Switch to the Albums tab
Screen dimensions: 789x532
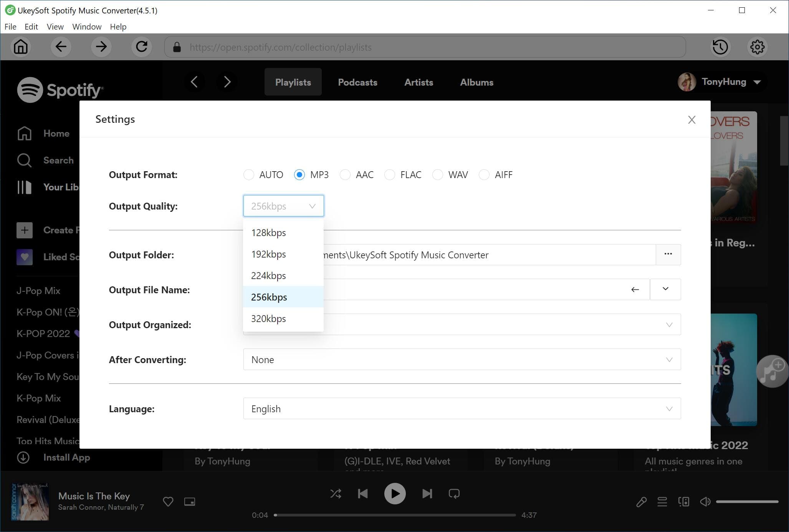477,82
